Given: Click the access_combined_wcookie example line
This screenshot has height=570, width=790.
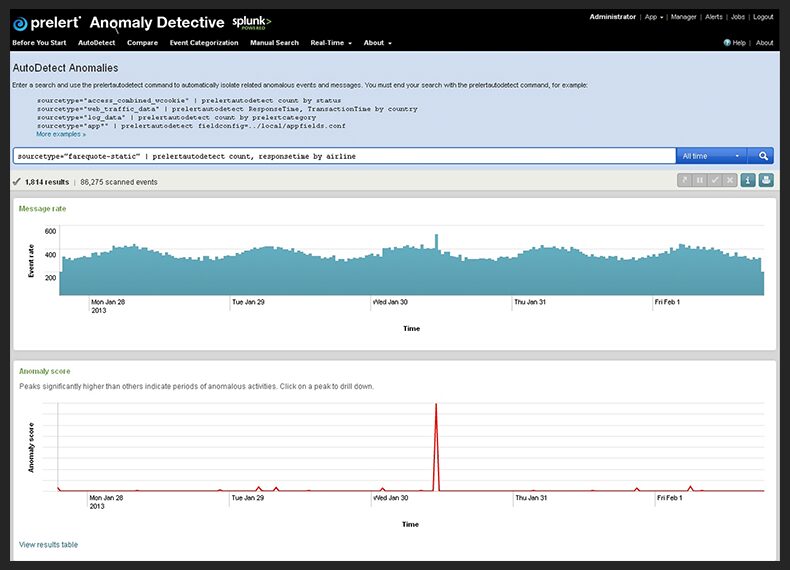Looking at the screenshot, I should pyautogui.click(x=189, y=100).
